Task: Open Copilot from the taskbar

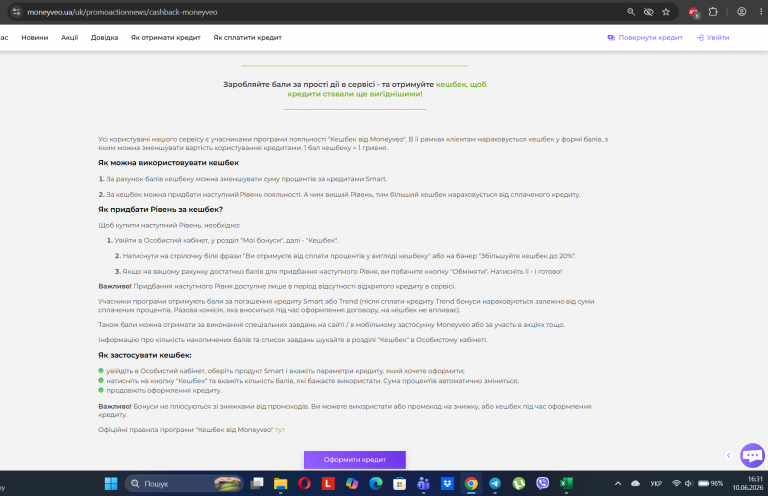Action: [x=352, y=484]
